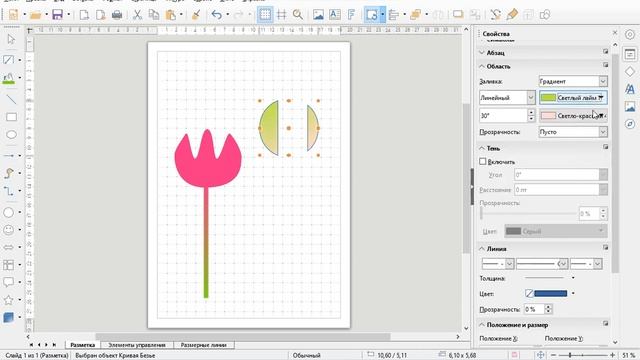This screenshot has height=360, width=640.
Task: Open the Fontwork text tool
Action: pyautogui.click(x=351, y=15)
